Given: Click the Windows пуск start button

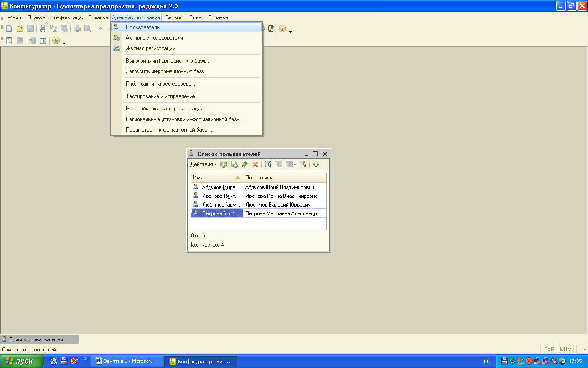Looking at the screenshot, I should 22,361.
